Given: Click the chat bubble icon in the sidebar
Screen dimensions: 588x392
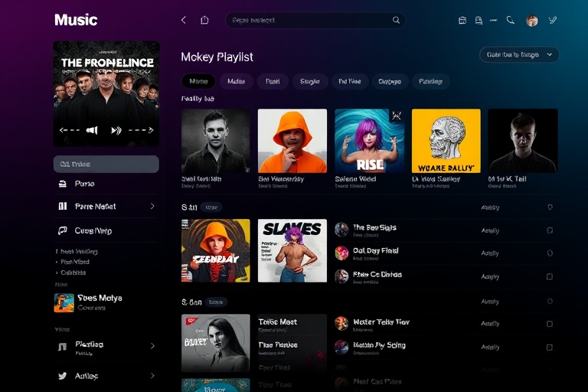Looking at the screenshot, I should 63,230.
